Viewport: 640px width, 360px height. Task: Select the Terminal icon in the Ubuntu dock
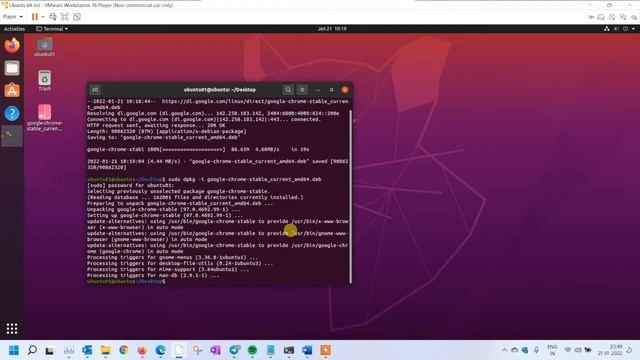[x=12, y=136]
